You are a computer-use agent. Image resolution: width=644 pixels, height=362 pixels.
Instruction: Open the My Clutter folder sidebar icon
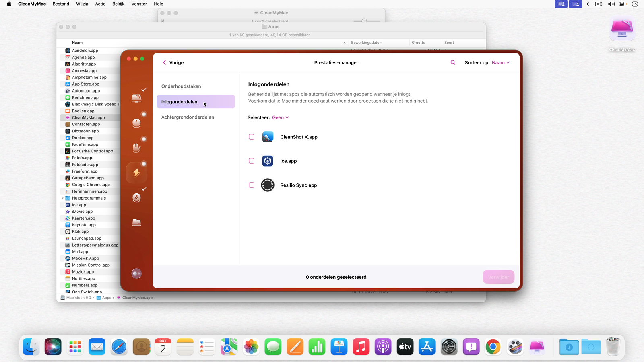pos(136,222)
